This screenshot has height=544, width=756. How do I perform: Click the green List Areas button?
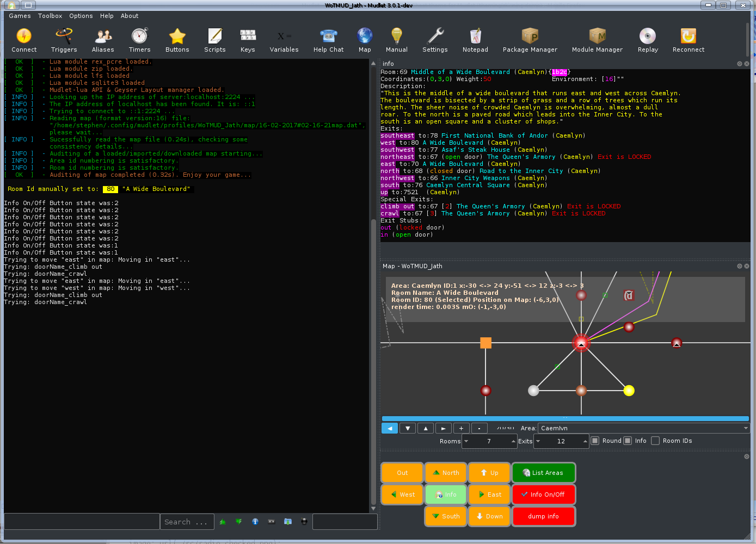pyautogui.click(x=543, y=473)
